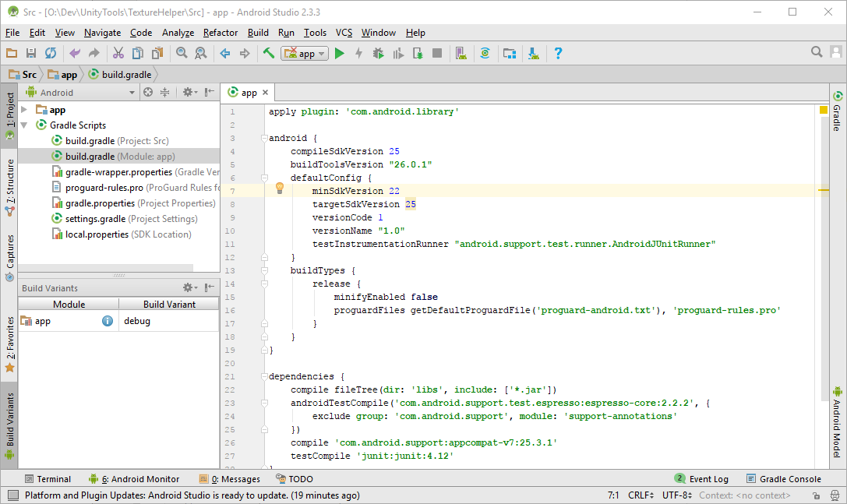Cut selection using the scissors icon

tap(118, 53)
